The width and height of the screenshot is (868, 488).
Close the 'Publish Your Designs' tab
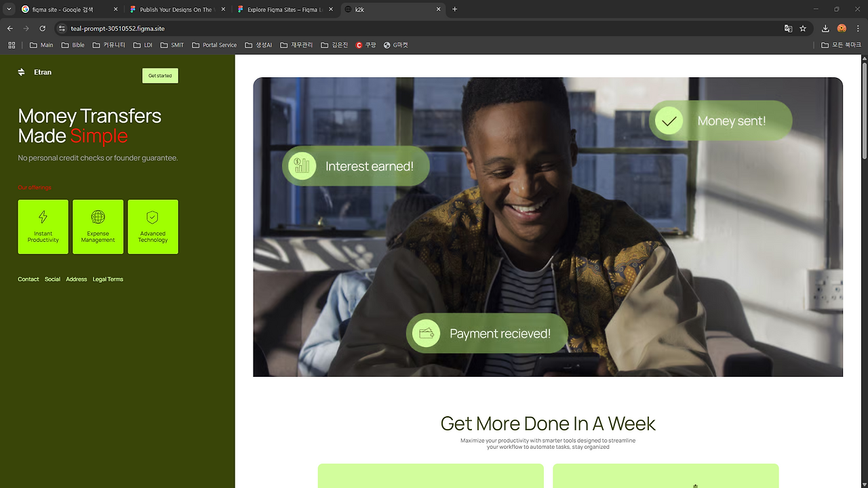223,9
